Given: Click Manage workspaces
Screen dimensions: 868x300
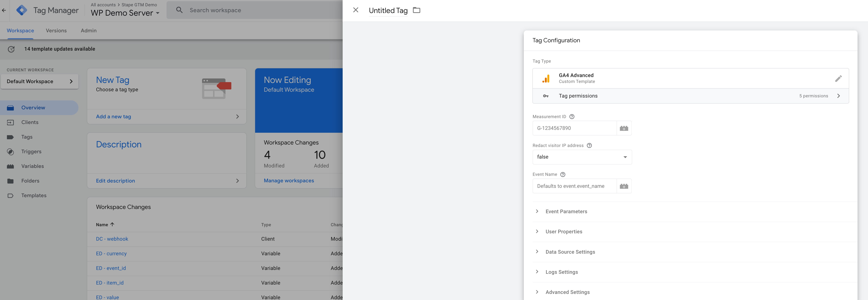Looking at the screenshot, I should 289,180.
